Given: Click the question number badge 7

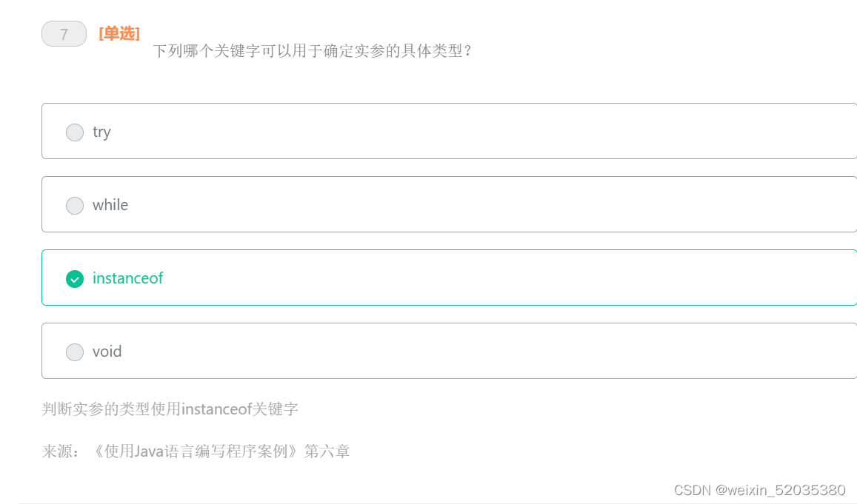Looking at the screenshot, I should (x=64, y=33).
